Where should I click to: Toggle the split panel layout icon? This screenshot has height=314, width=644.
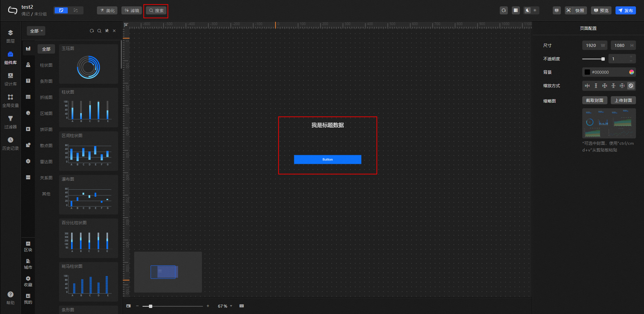(x=516, y=10)
